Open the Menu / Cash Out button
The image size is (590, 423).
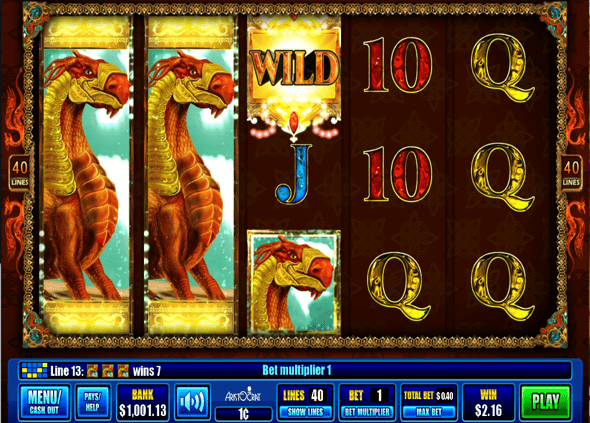point(44,402)
